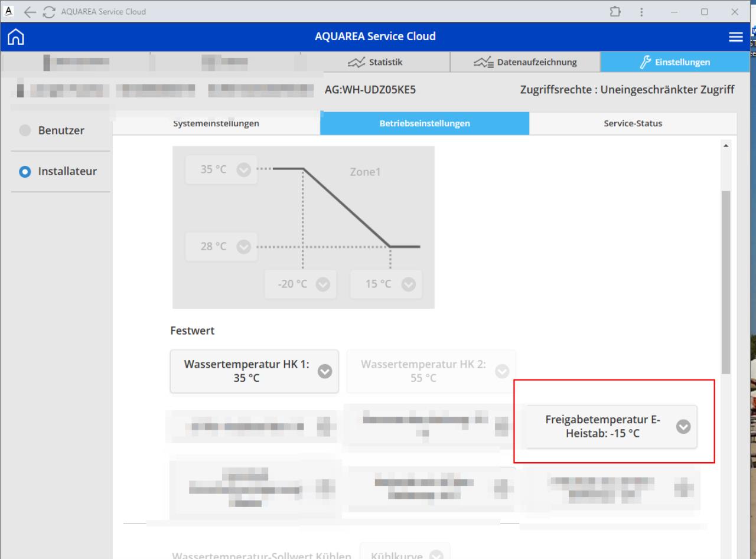Open the 15 °C outdoor temperature dropdown
Viewport: 756px width, 559px height.
click(x=386, y=283)
